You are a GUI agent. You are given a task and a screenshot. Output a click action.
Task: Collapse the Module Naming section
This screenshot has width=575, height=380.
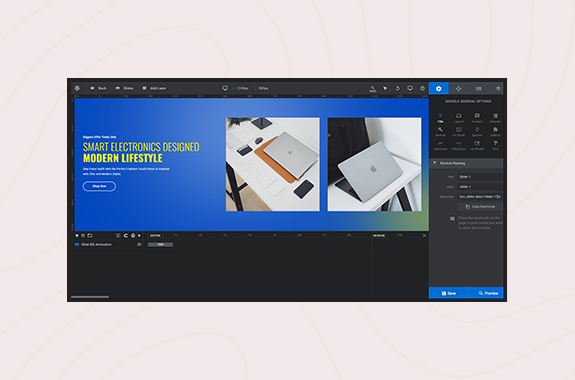pyautogui.click(x=466, y=163)
